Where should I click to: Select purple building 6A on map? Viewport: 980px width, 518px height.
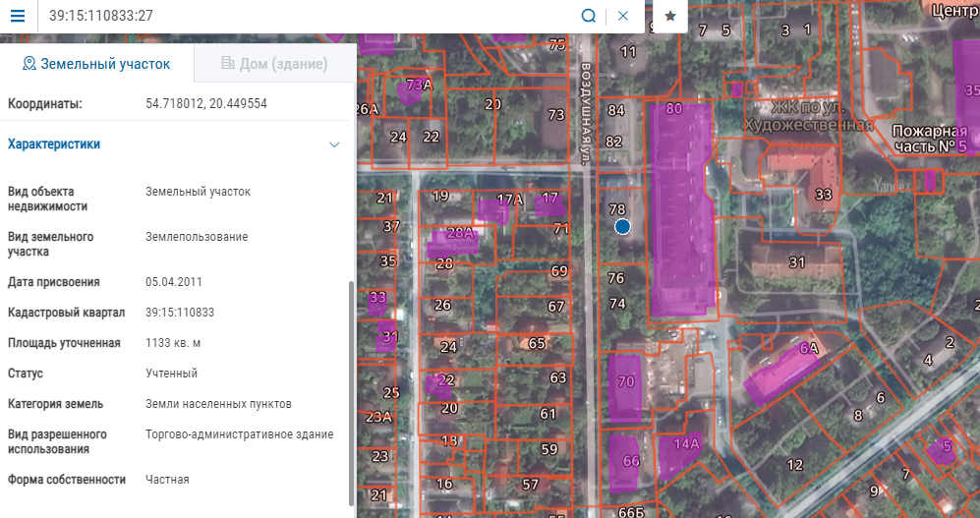coord(782,373)
